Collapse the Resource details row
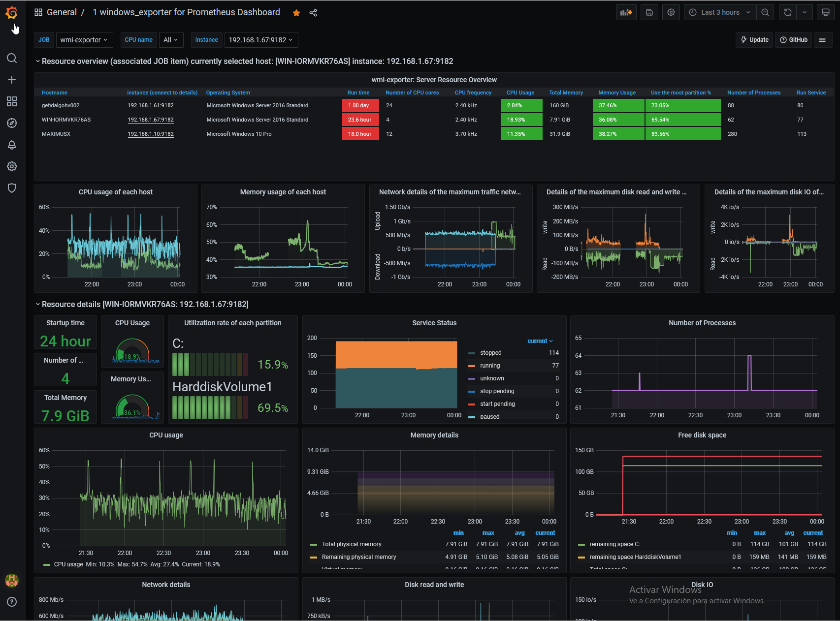 click(x=38, y=304)
